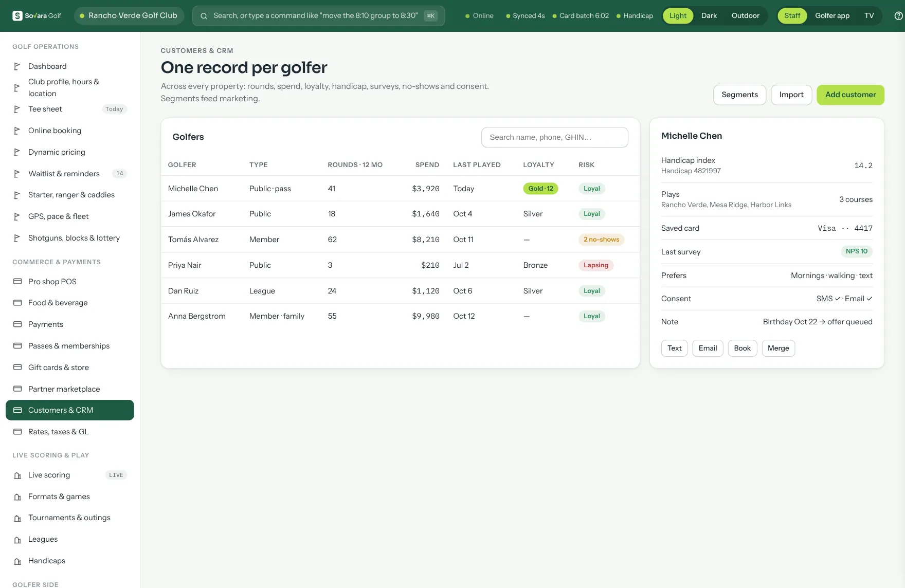Click the search magnifier icon in command bar
Viewport: 905px width, 588px height.
(x=204, y=16)
